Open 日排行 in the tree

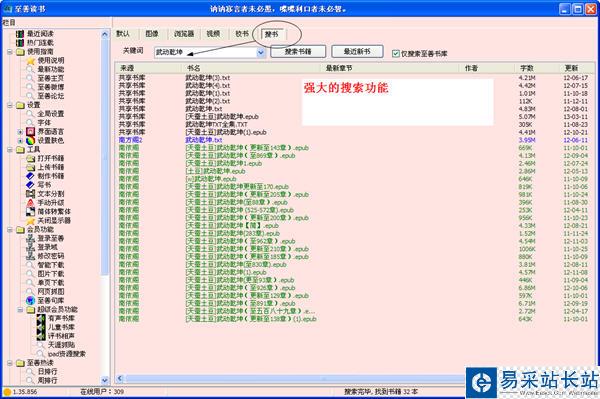(47, 371)
